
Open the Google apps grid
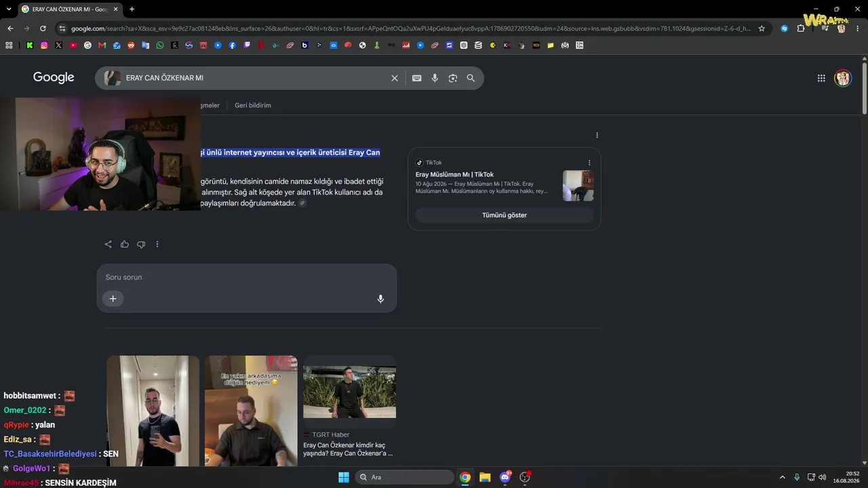coord(821,78)
